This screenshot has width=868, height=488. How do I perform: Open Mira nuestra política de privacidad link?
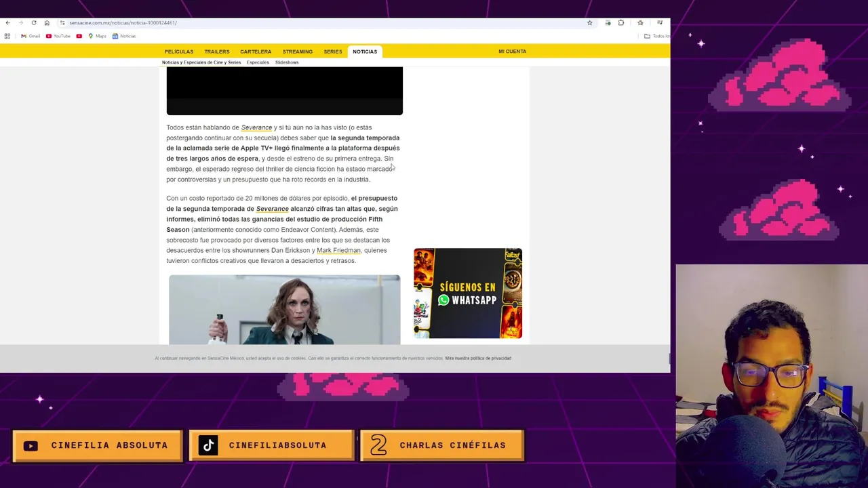pos(478,358)
